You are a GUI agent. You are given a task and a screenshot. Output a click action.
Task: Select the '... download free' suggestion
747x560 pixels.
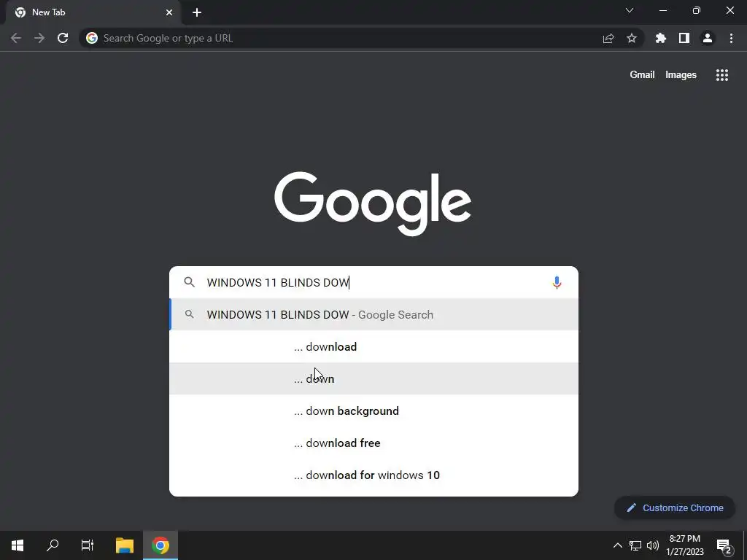click(x=374, y=443)
